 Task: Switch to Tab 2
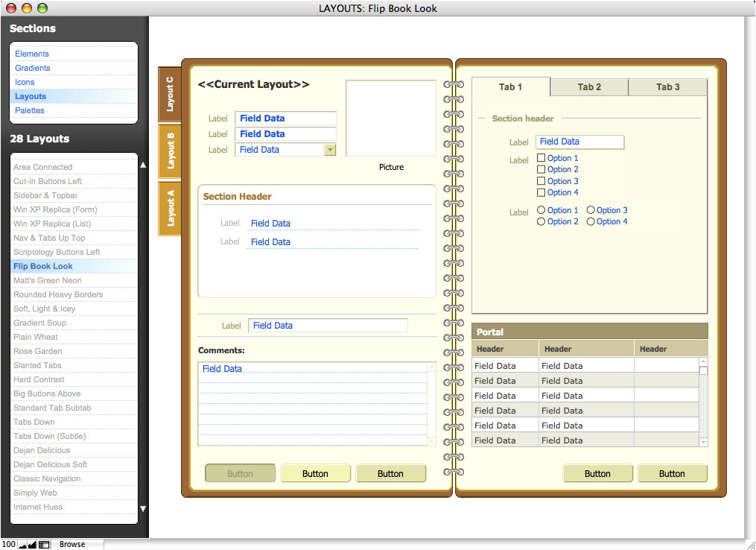[x=589, y=87]
